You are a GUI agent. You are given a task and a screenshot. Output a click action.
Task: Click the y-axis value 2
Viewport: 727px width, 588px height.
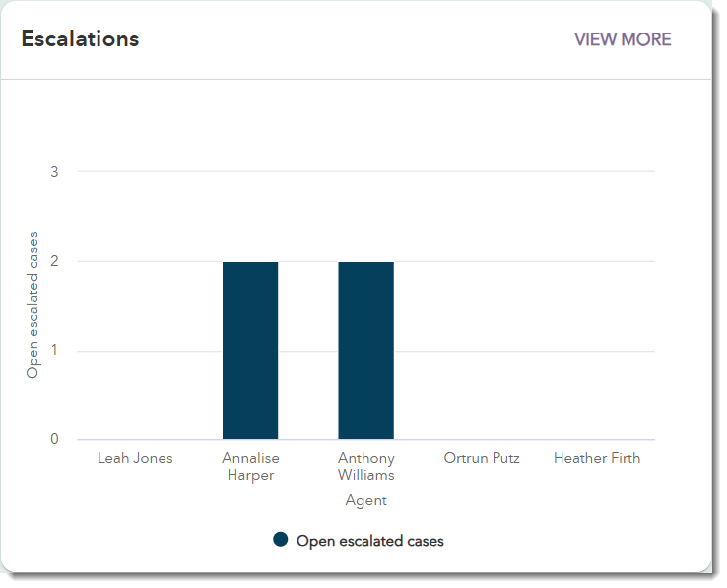[54, 261]
